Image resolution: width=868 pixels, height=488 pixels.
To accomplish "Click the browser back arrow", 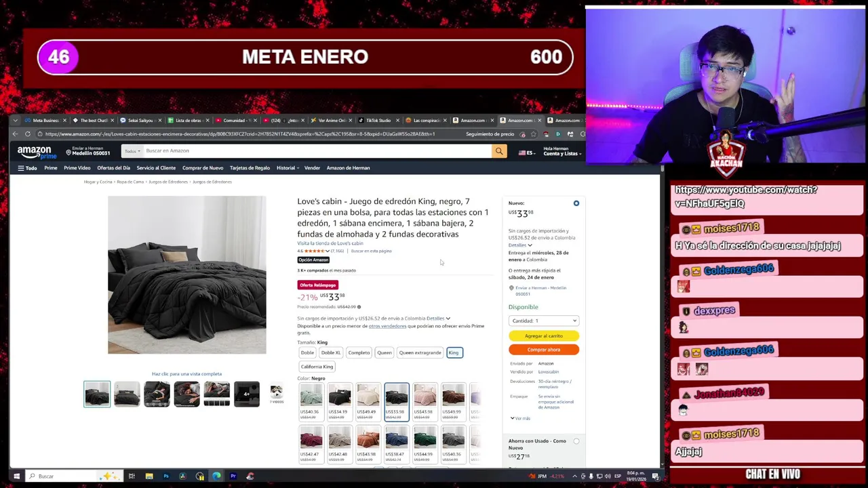I will tap(16, 134).
